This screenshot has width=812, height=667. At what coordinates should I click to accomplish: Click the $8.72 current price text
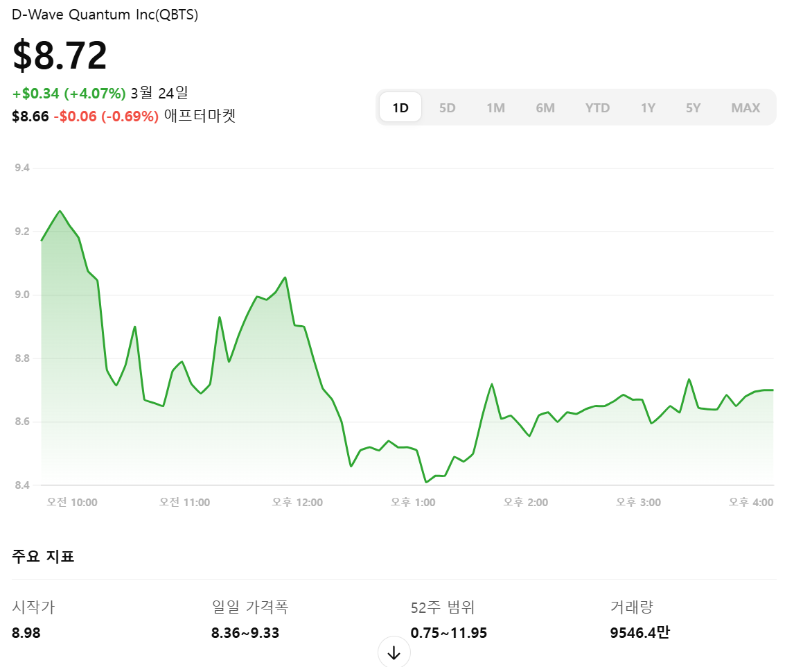point(59,54)
